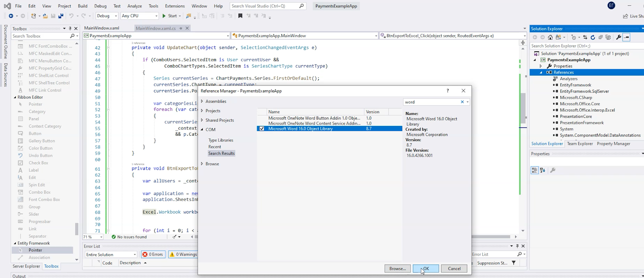Click Sync with Active Document icon
644x278 pixels.
(585, 37)
